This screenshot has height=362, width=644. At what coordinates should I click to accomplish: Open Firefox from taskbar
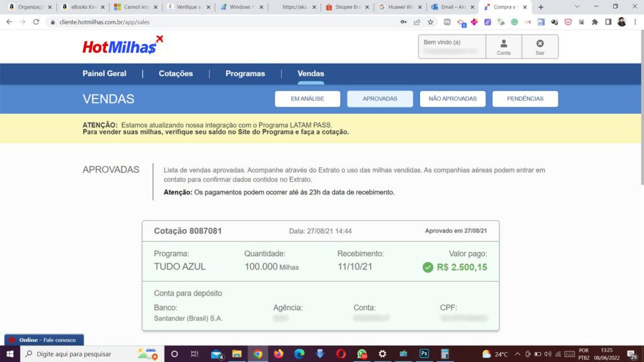coord(279,354)
